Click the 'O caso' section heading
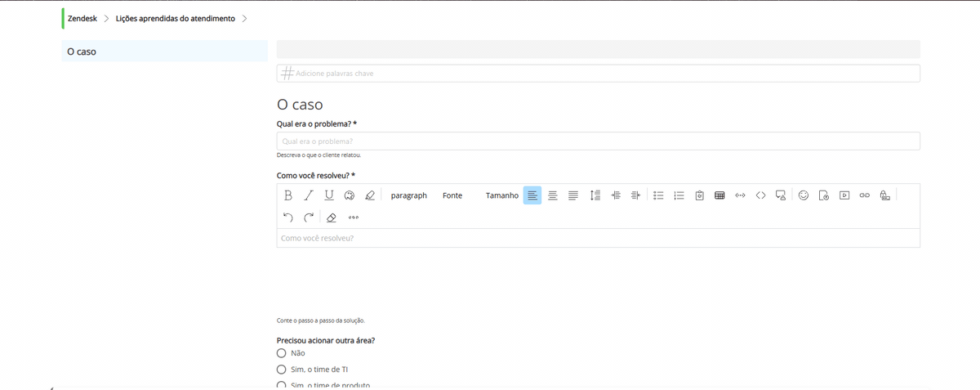This screenshot has height=390, width=980. [300, 105]
